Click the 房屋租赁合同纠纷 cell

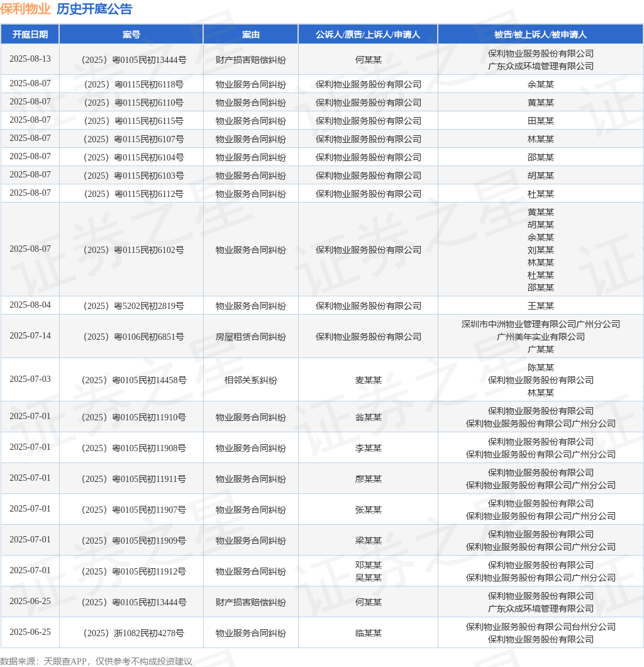251,337
